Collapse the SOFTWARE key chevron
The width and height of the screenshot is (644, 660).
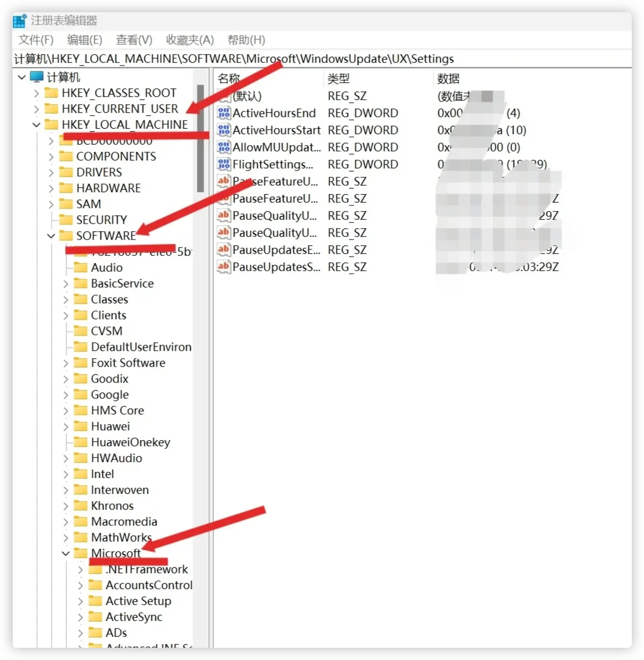click(x=51, y=236)
